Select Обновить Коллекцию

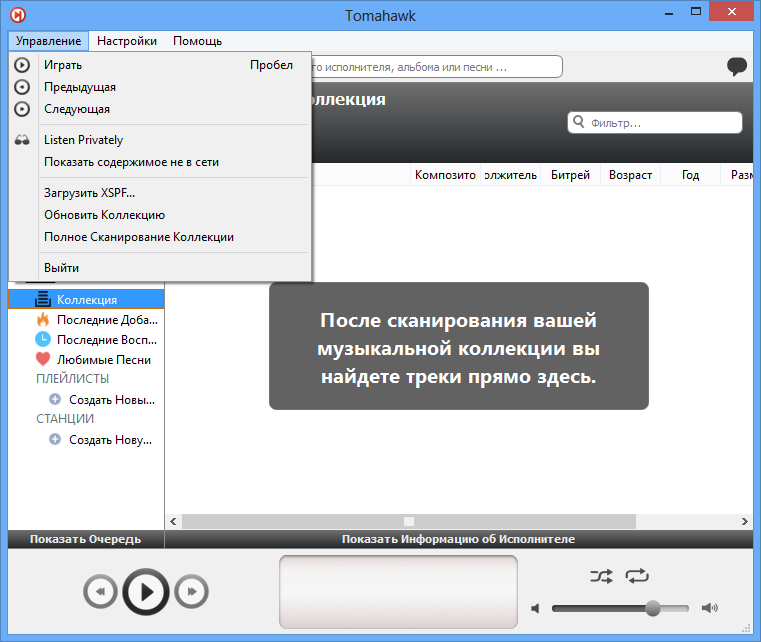pos(160,215)
